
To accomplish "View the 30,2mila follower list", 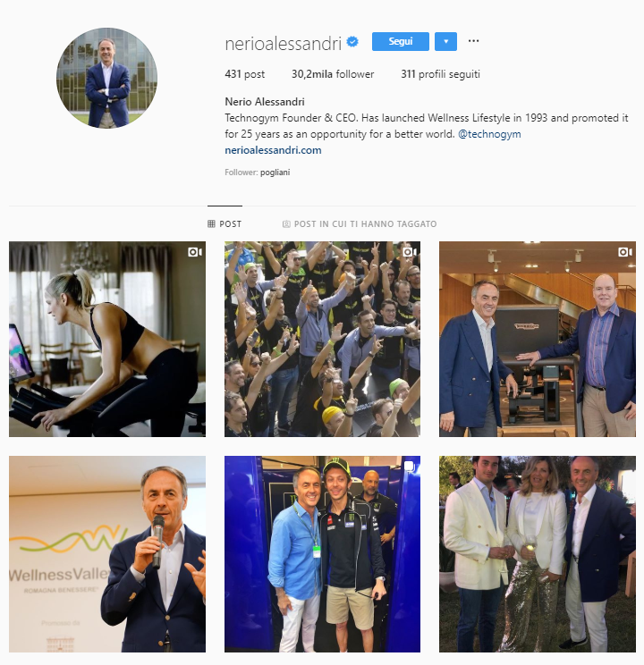I will click(x=333, y=74).
